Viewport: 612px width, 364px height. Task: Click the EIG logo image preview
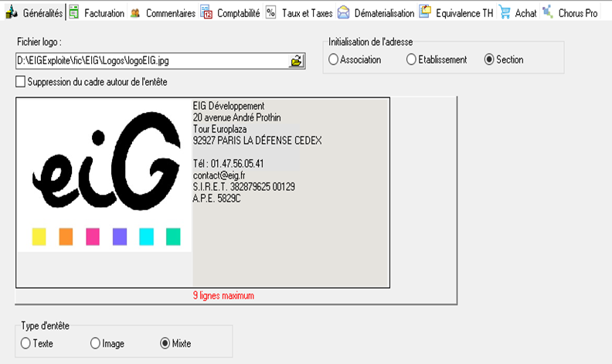(x=104, y=175)
